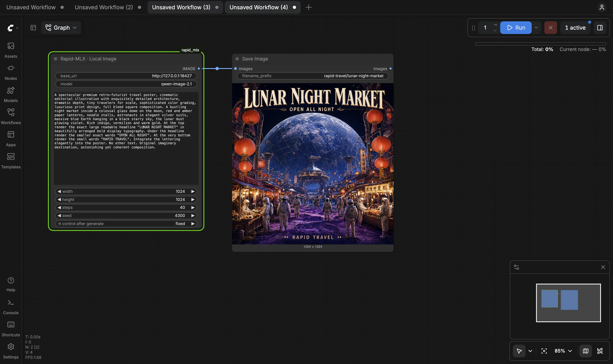Toggle the right side panel
The width and height of the screenshot is (613, 364).
pos(600,28)
